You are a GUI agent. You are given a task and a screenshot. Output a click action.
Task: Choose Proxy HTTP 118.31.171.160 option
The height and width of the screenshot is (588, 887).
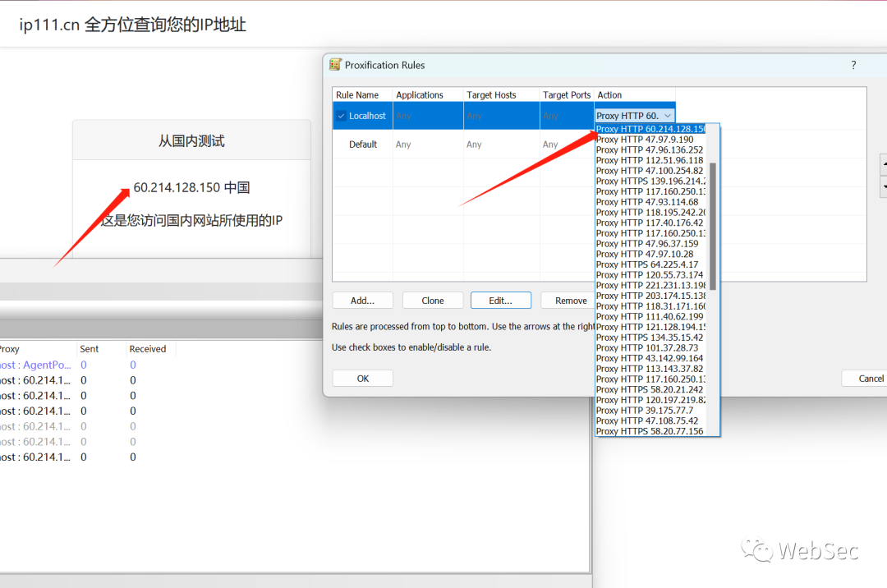(x=650, y=305)
